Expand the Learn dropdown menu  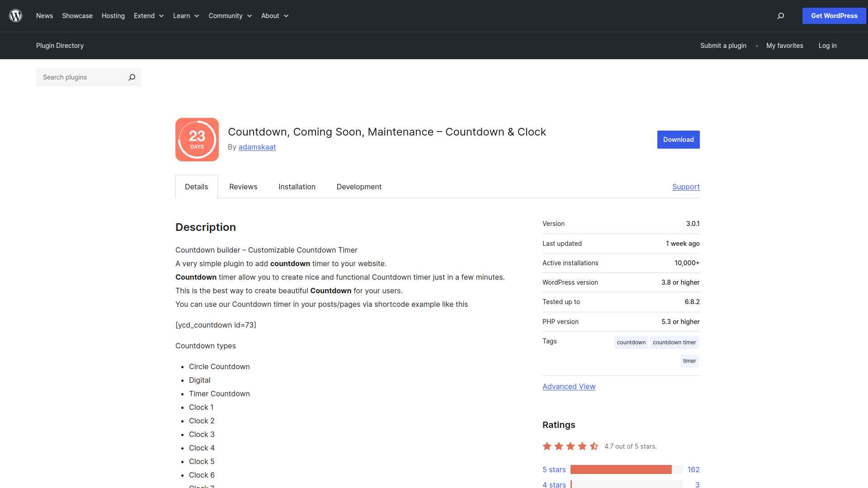coord(186,16)
